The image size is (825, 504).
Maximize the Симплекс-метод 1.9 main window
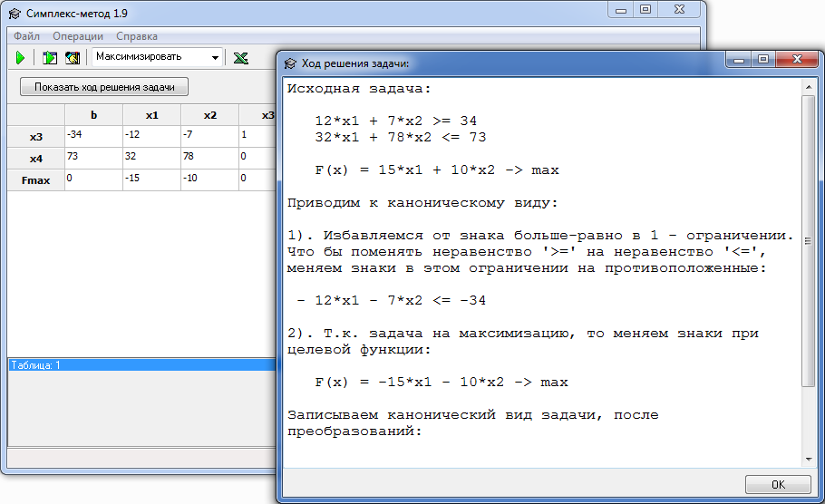[645, 9]
